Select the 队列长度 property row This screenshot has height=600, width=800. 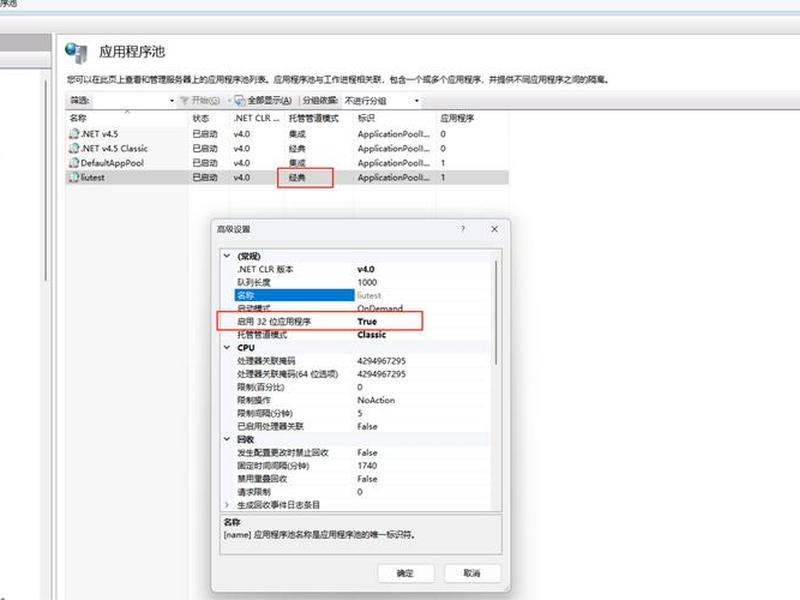point(254,282)
